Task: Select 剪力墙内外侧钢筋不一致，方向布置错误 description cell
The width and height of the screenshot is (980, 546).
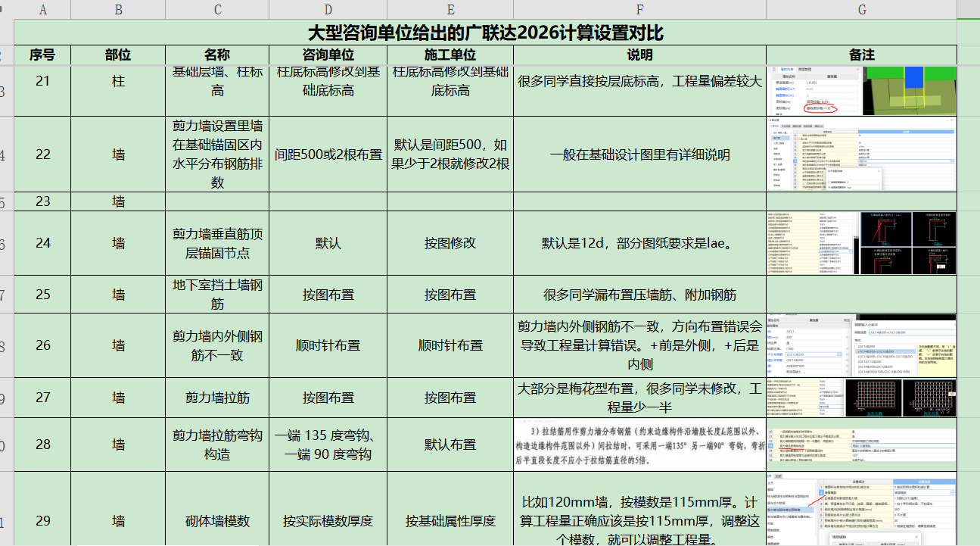Action: click(639, 345)
